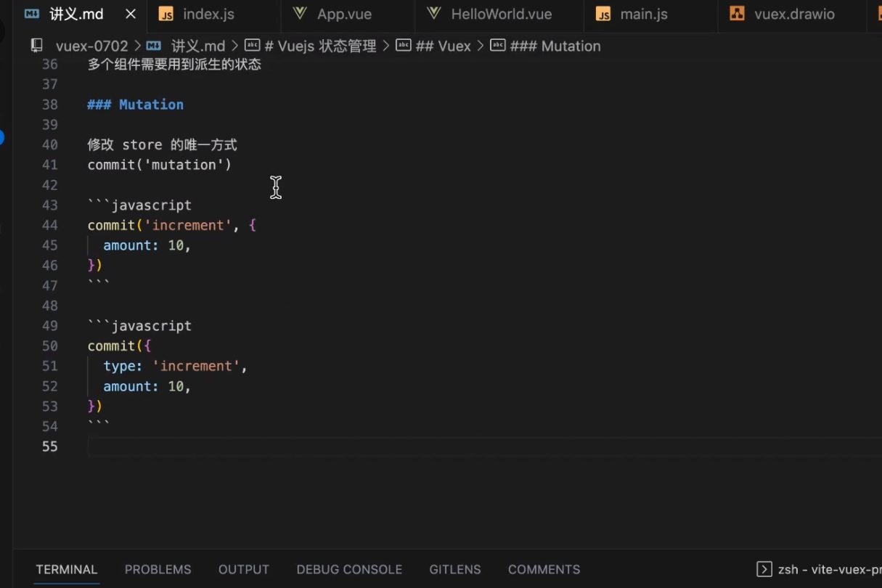Click the JS file icon of index.js tab
Screen dimensions: 882x588
[166, 14]
